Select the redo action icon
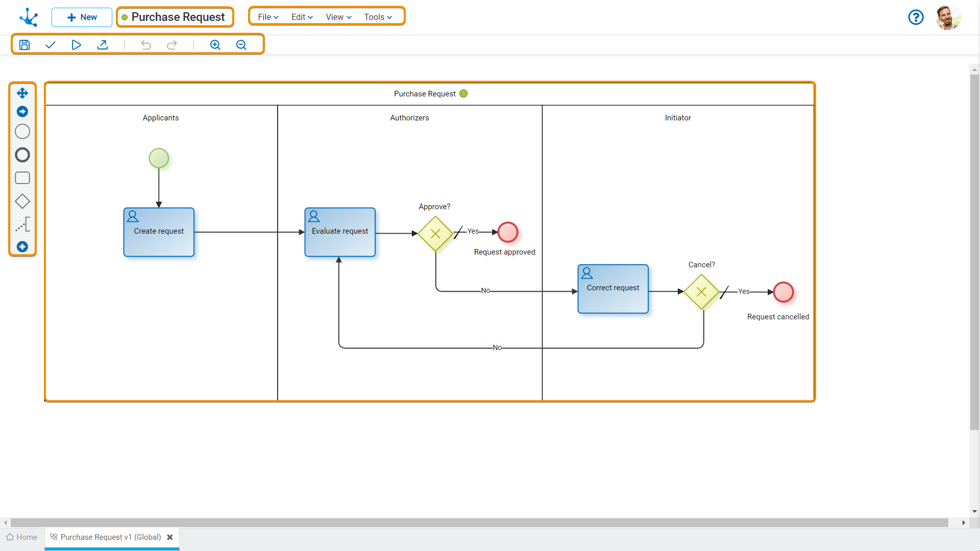 173,44
